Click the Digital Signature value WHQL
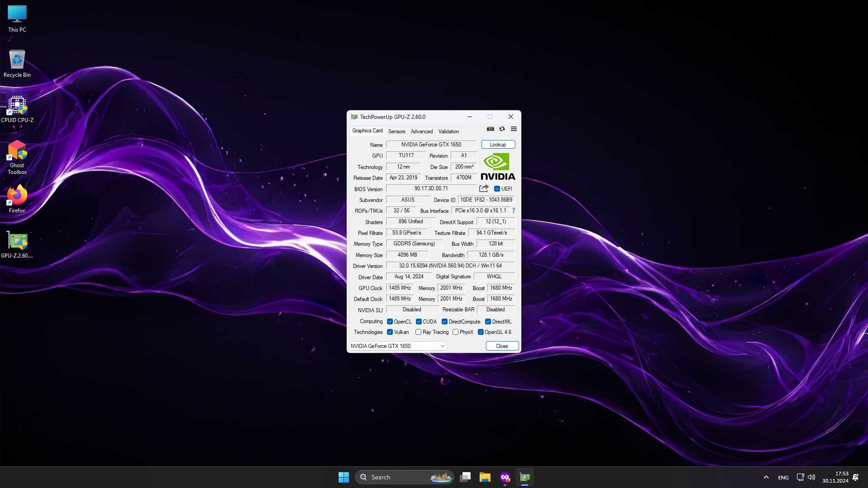 [494, 277]
